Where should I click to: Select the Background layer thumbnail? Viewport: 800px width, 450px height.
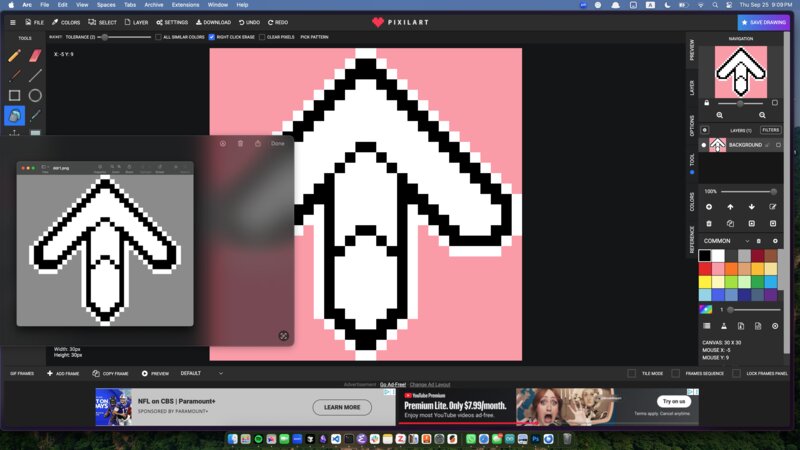(x=717, y=145)
